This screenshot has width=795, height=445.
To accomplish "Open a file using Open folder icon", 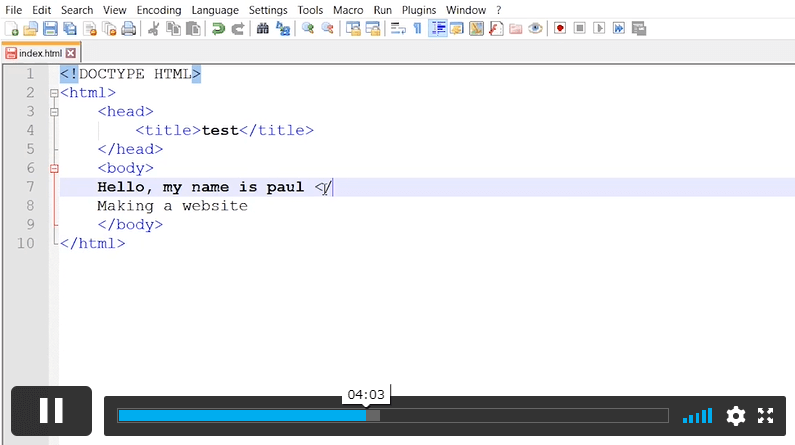I will point(30,29).
